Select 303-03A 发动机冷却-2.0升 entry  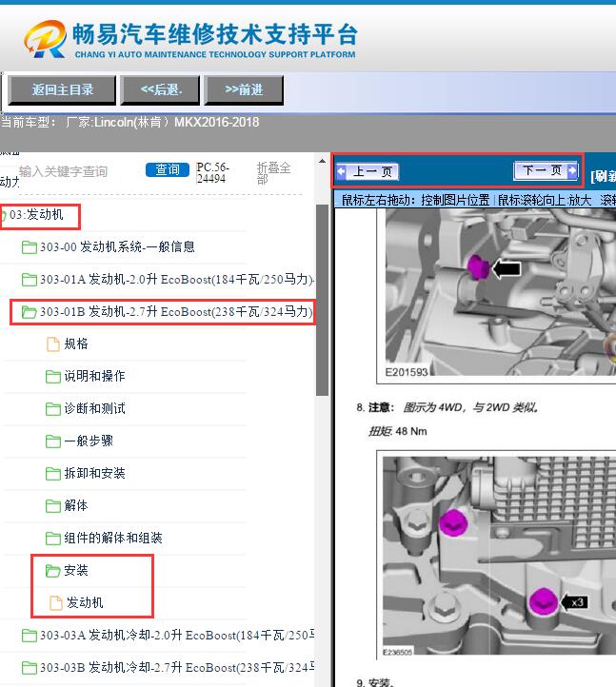pos(177,636)
